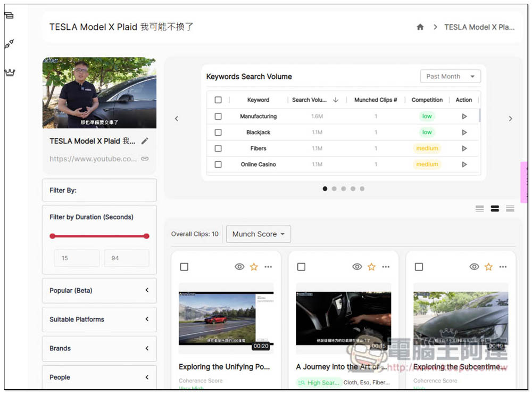Favorite the A Journey into the Art clip
The width and height of the screenshot is (532, 394).
pos(371,267)
